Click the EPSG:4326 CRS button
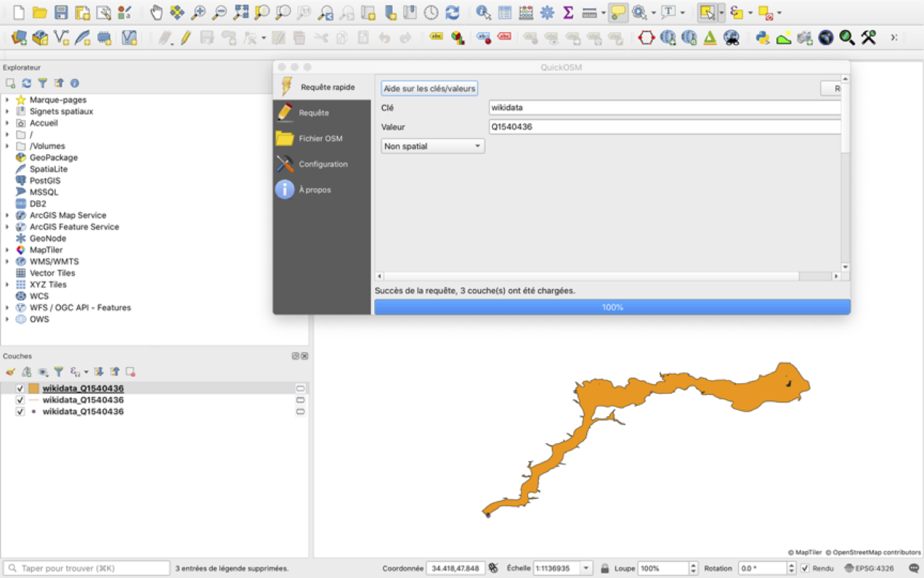This screenshot has height=578, width=924. pos(869,568)
